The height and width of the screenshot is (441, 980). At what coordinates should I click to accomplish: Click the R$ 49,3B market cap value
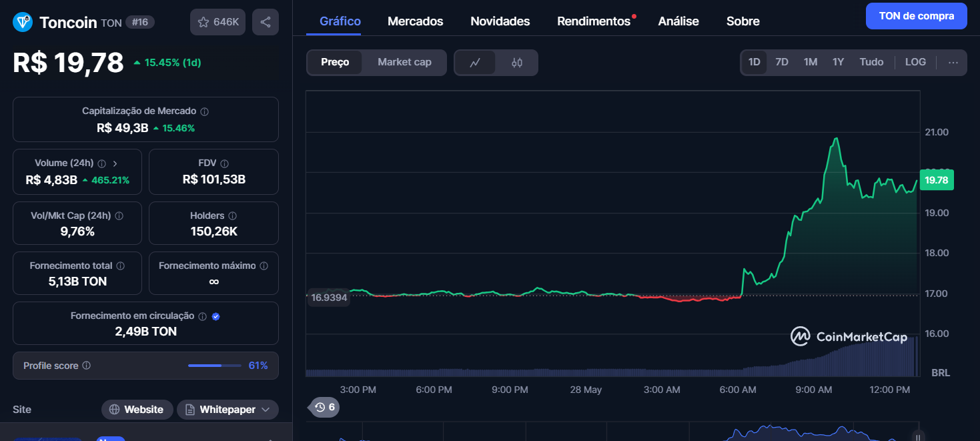(x=123, y=128)
